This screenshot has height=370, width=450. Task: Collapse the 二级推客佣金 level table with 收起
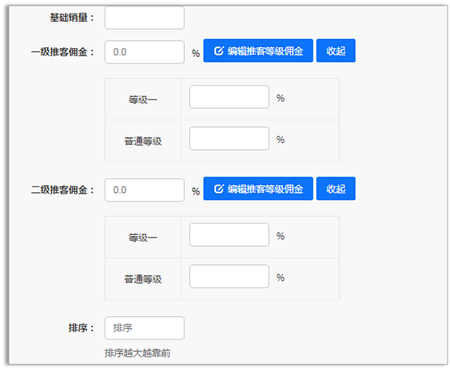coord(336,189)
